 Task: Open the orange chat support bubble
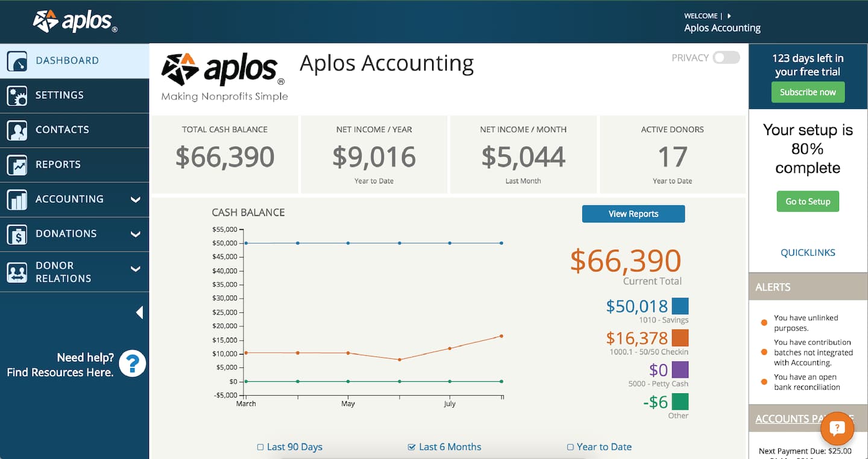[837, 428]
